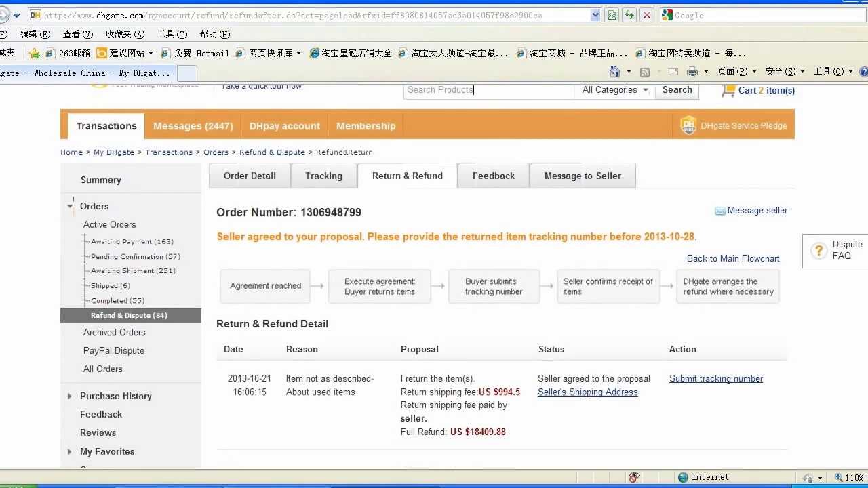Switch to the Order Detail tab
This screenshot has height=488, width=868.
pos(250,176)
